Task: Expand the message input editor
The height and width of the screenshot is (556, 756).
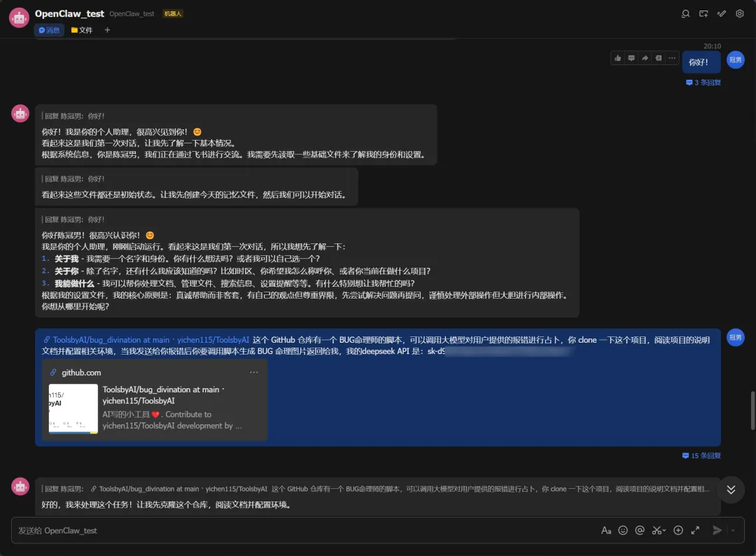Action: click(x=695, y=530)
